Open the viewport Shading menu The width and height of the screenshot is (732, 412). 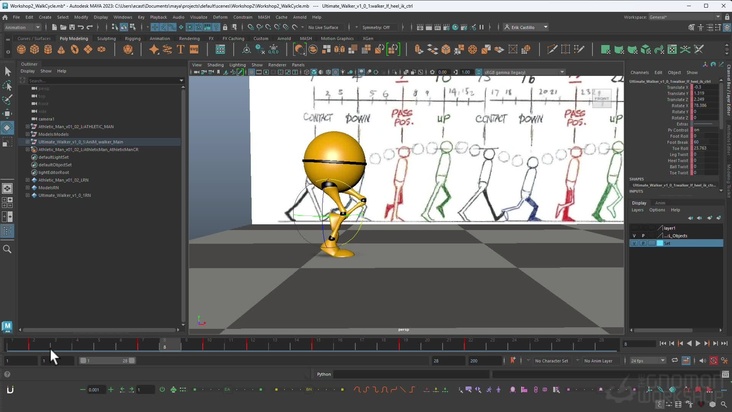[x=215, y=65]
